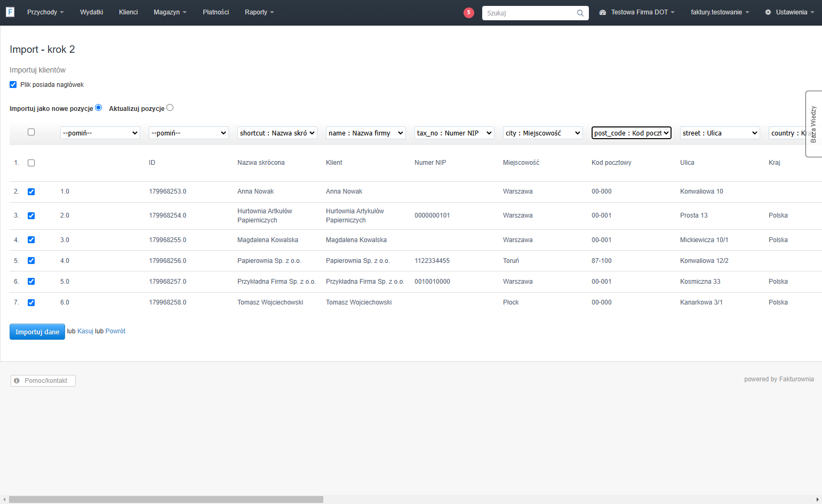822x504 pixels.
Task: Open the notifications badge showing 5
Action: pos(469,12)
